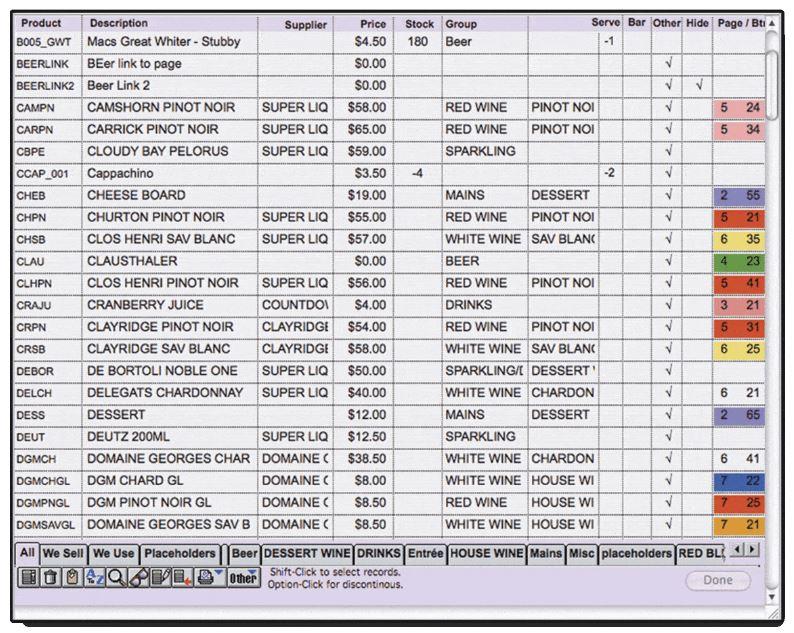Viewport: 794px width, 633px height.
Task: Click the Description column header
Action: 118,23
